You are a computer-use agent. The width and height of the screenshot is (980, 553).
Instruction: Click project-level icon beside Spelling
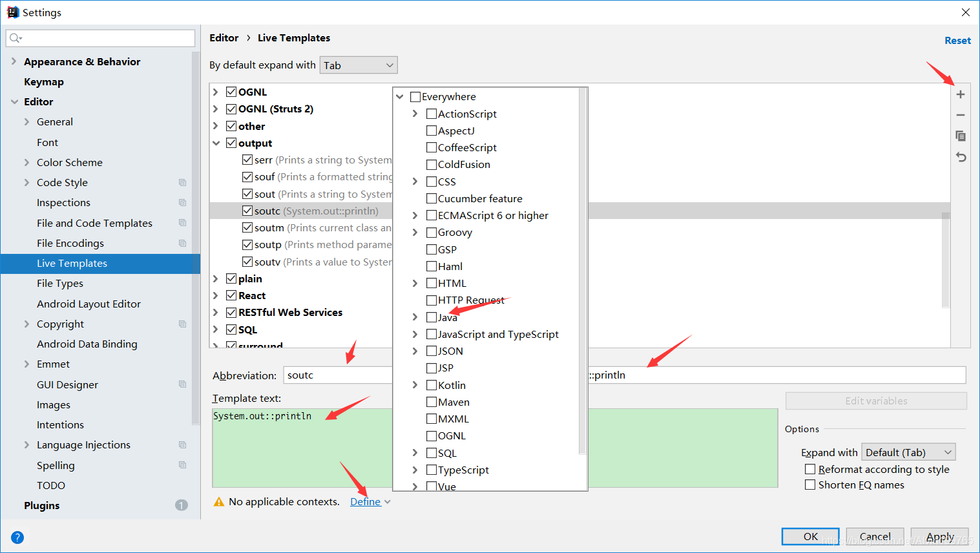coord(182,465)
